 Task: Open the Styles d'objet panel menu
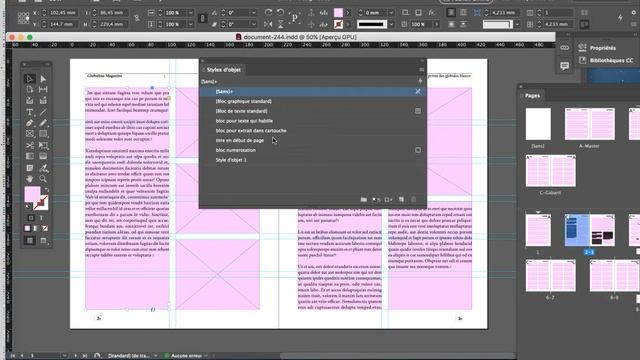tap(421, 70)
